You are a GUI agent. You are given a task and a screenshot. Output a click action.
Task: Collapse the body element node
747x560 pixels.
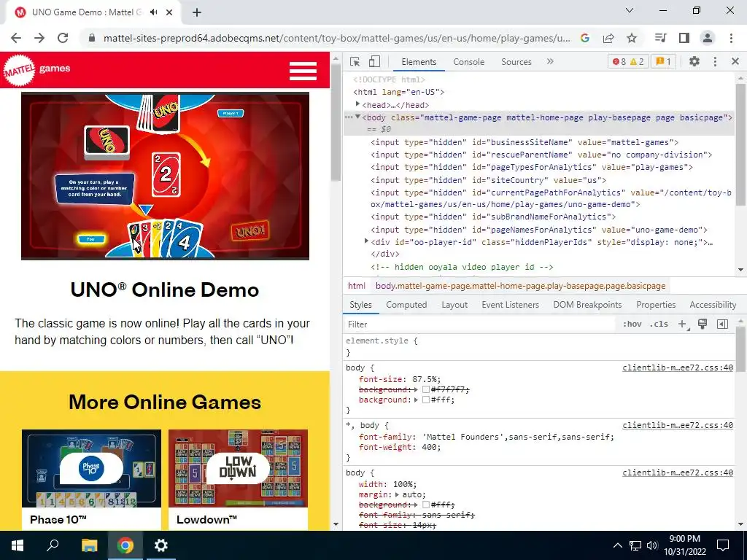coord(357,117)
